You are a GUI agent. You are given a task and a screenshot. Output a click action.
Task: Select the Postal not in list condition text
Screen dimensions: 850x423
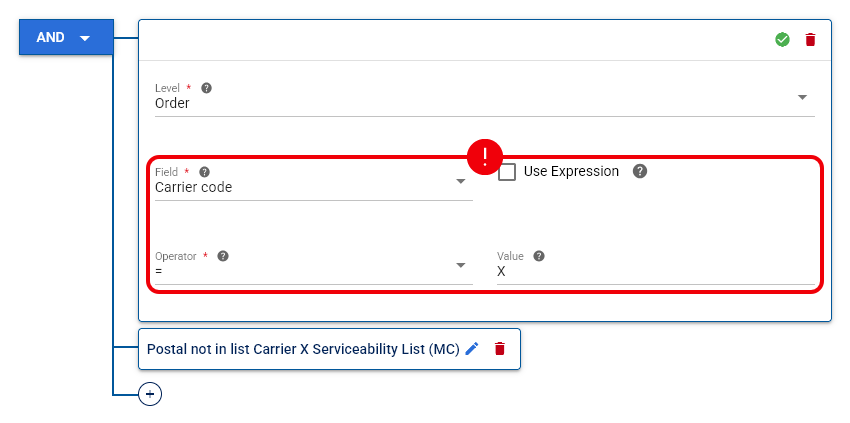[x=303, y=349]
